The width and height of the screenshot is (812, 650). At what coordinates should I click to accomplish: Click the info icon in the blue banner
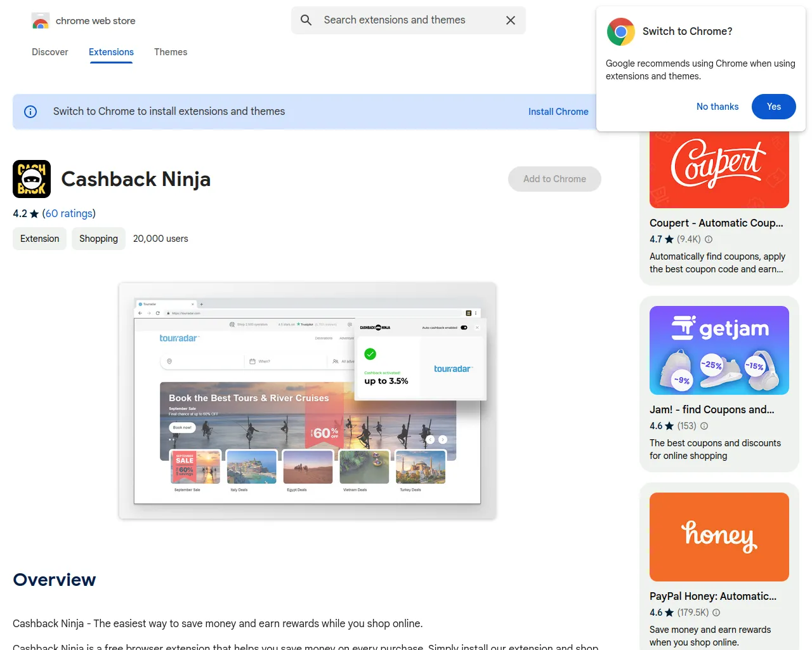click(30, 112)
